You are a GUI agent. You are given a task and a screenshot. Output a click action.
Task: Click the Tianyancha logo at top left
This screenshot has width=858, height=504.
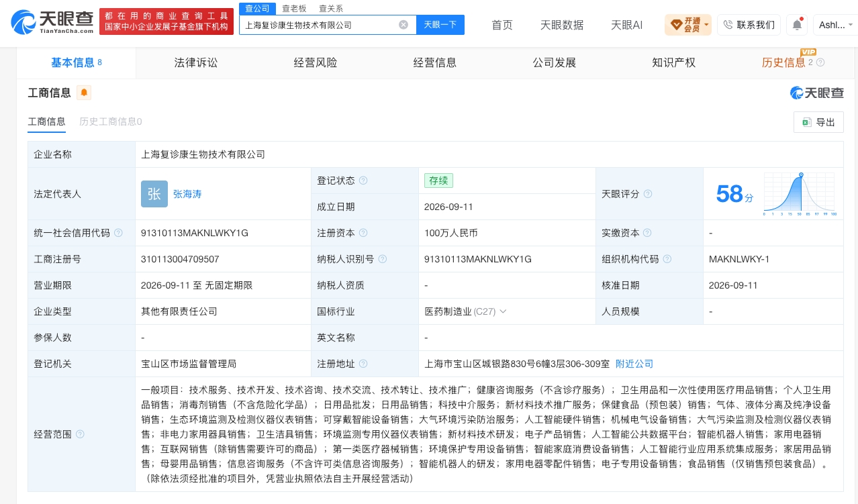coord(52,21)
